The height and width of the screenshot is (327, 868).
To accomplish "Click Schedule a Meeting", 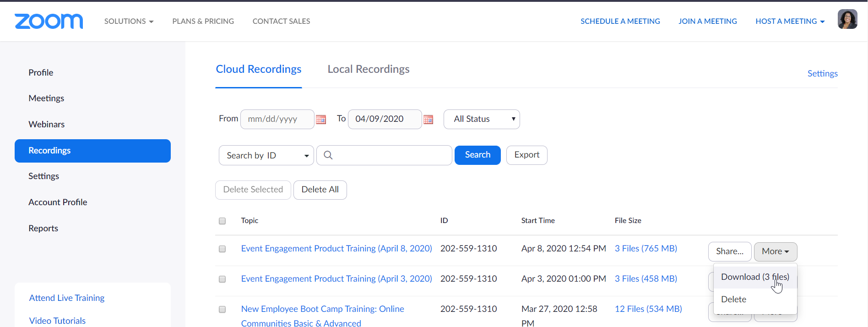I will [x=620, y=21].
